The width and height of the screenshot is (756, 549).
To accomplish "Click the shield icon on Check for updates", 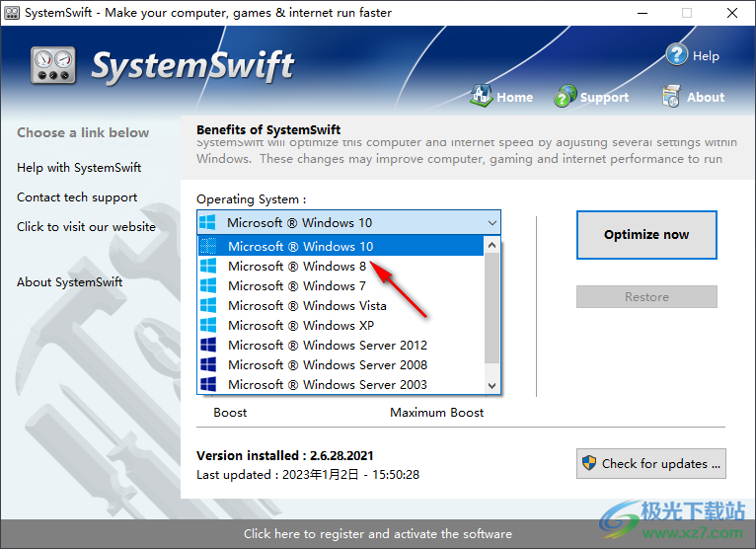I will (588, 463).
